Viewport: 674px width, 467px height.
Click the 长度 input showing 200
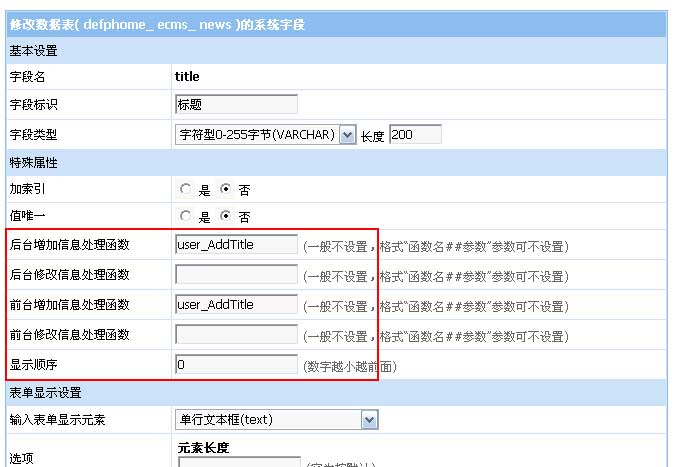(414, 134)
